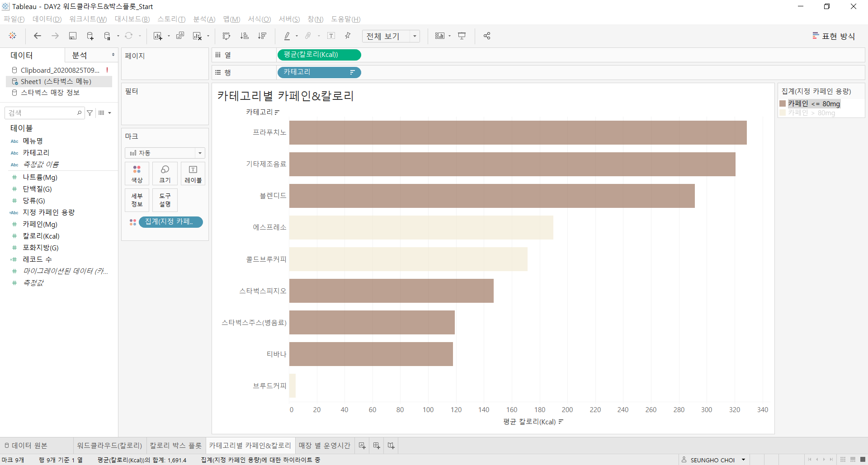
Task: Undo with the back arrow
Action: (38, 36)
